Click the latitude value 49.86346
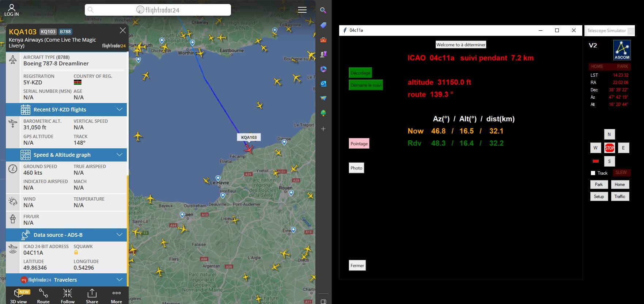 35,268
